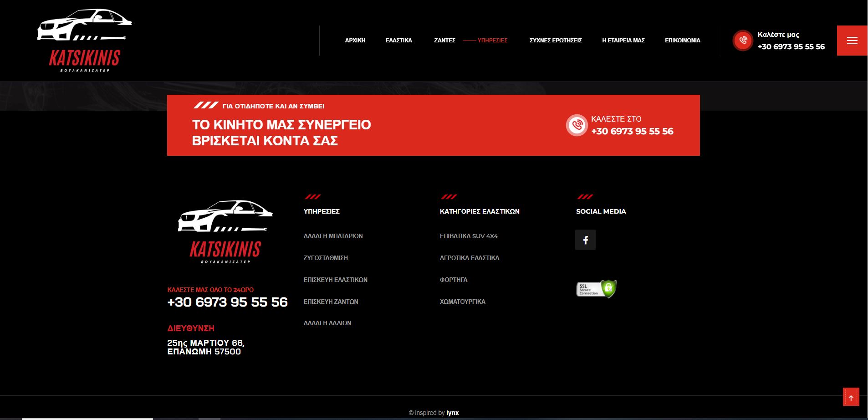Select the ΥΠΗΡΕΣΙΕΣ navigation item
868x420 pixels.
click(x=492, y=41)
